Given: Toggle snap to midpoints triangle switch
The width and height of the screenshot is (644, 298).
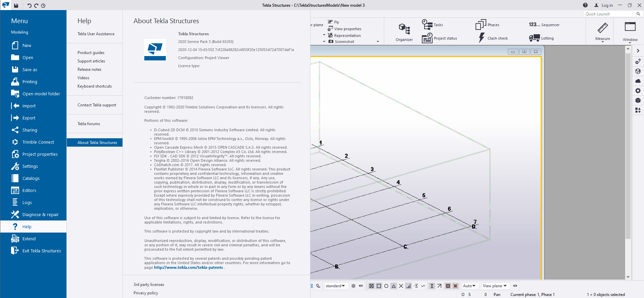Looking at the screenshot, I should tap(394, 286).
